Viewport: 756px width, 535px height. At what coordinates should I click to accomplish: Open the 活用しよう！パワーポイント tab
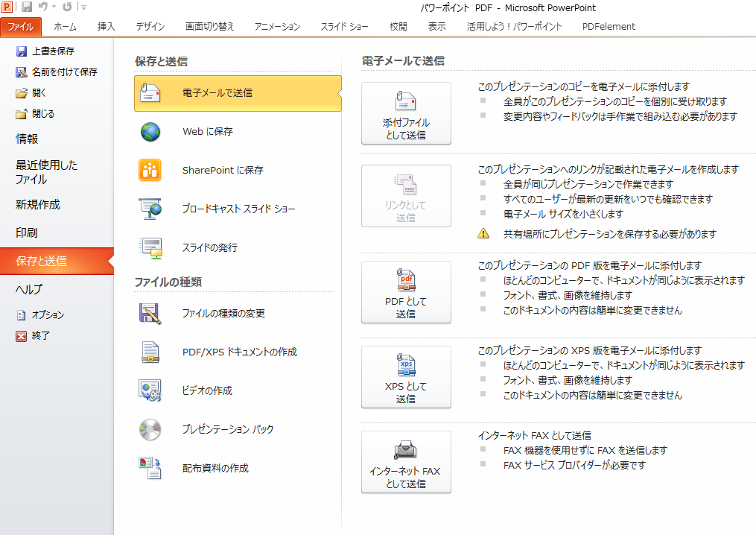coord(514,27)
